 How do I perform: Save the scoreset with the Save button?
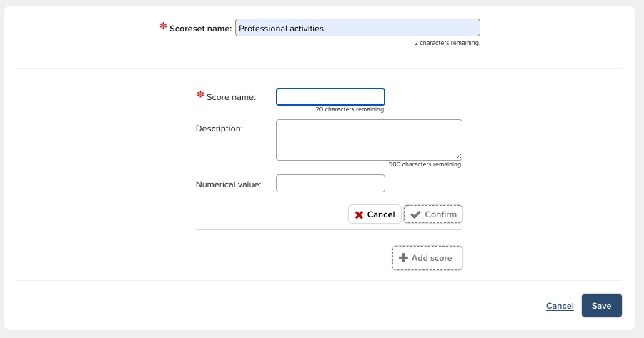click(x=601, y=306)
